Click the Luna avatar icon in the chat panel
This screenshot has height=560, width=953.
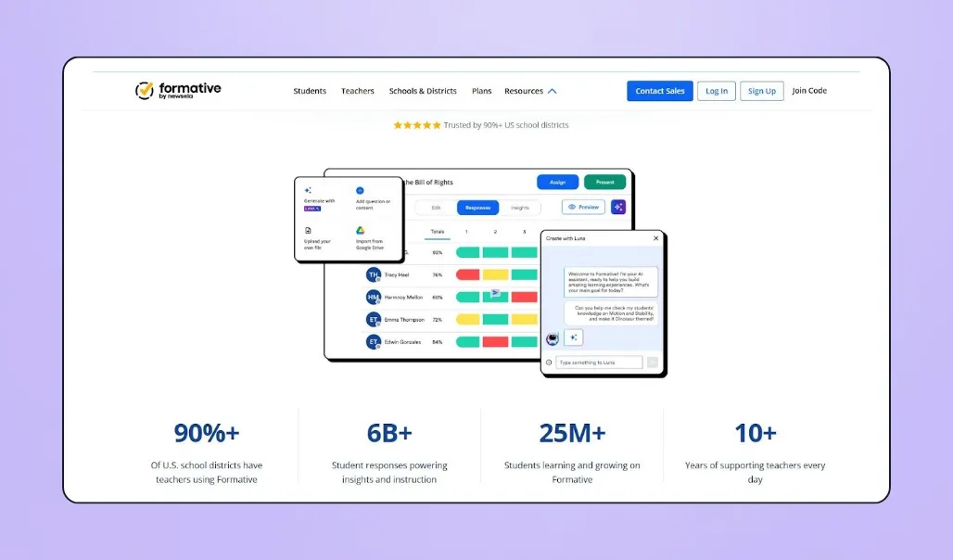[553, 337]
